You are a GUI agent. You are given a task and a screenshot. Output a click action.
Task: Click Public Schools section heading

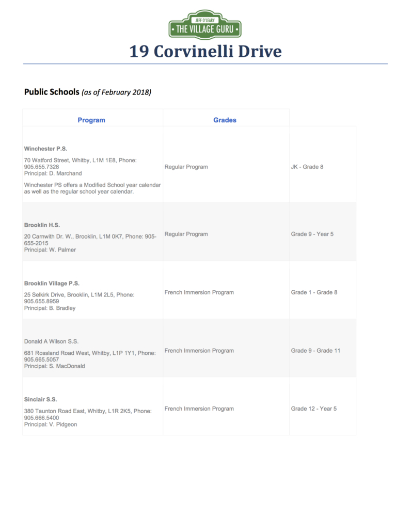(52, 92)
